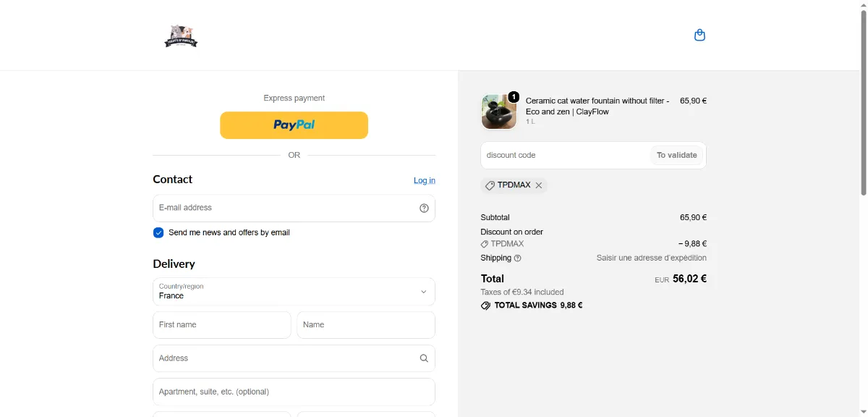Click the product title Ceramic cat water fountain
Viewport: 868px width, 417px height.
pos(597,106)
